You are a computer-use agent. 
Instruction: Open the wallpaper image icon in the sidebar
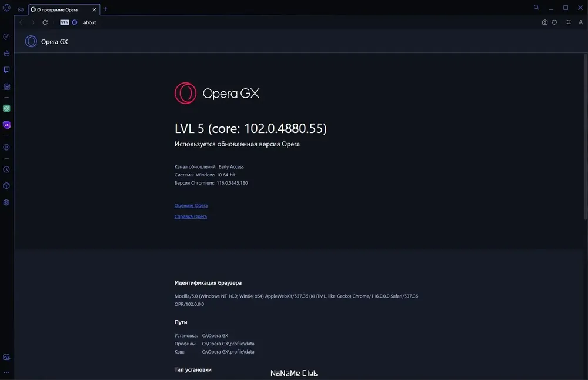pyautogui.click(x=6, y=357)
